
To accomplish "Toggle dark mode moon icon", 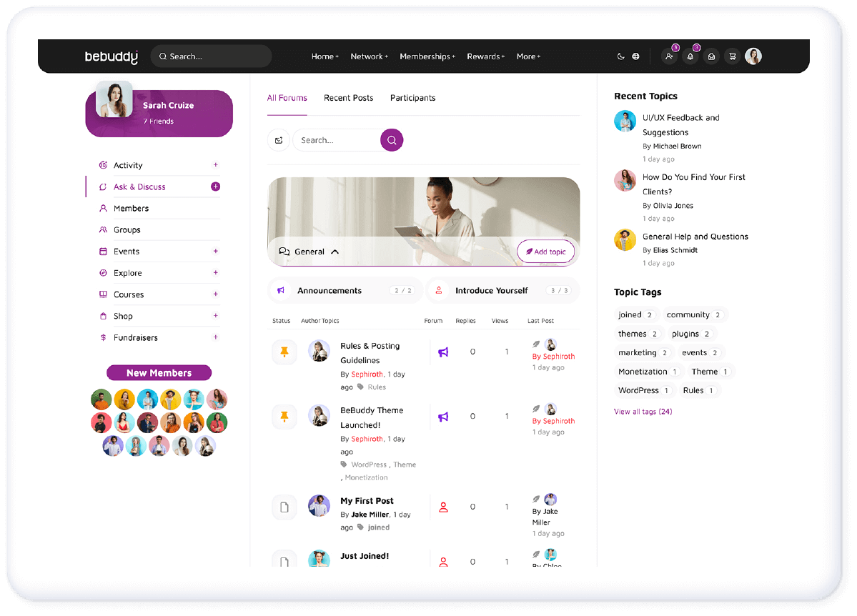I will click(x=620, y=56).
